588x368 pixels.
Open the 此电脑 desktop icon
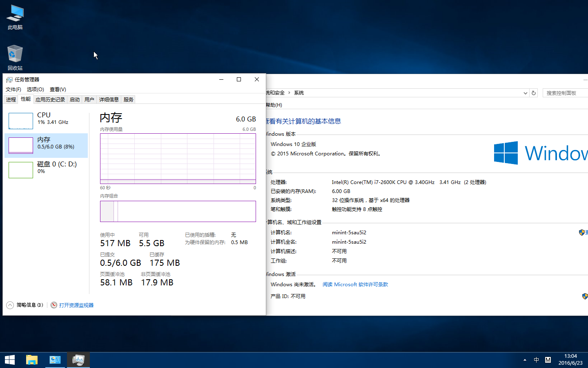point(15,17)
